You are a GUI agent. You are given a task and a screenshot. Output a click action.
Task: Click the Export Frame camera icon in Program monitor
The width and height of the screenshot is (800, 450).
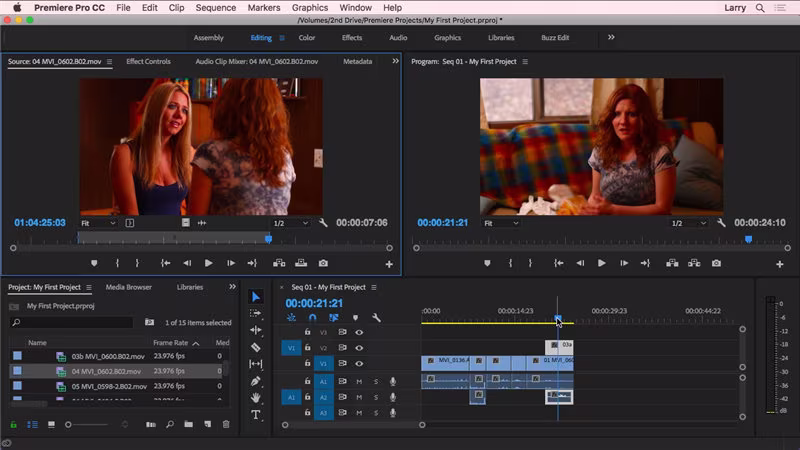pos(716,263)
